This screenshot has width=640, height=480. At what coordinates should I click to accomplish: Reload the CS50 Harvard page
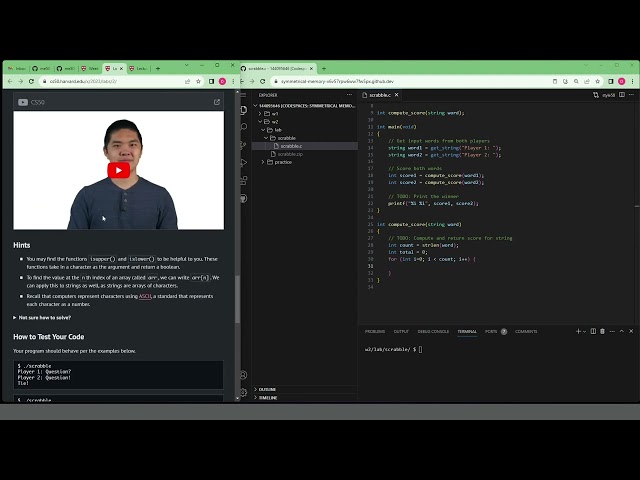point(31,81)
